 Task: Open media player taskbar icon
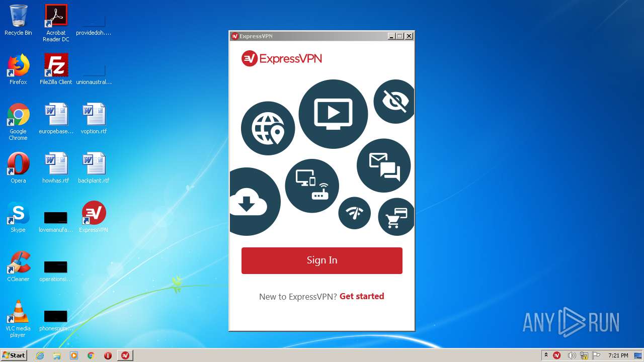[x=74, y=355]
